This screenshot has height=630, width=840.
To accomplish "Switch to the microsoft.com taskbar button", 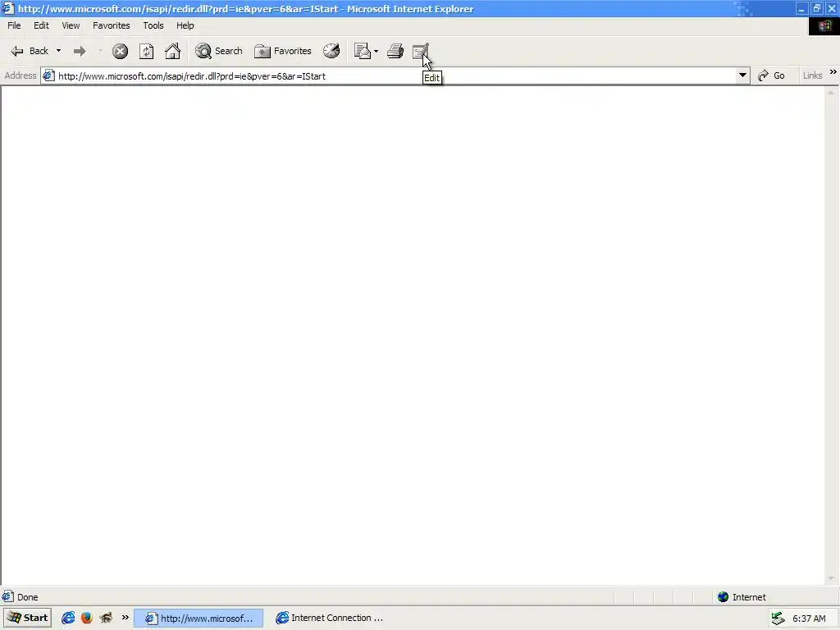I will 199,618.
